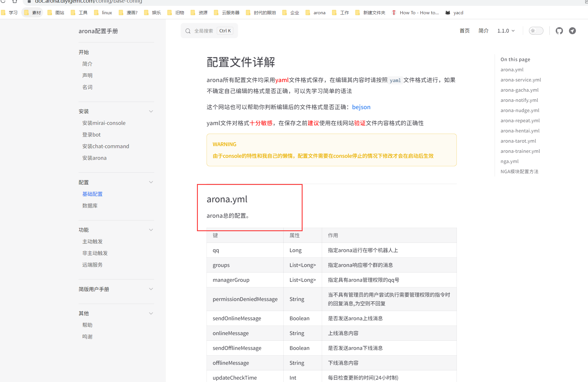Screen dimensions: 588x382
Task: Open the bejson link in the article
Action: tap(361, 107)
